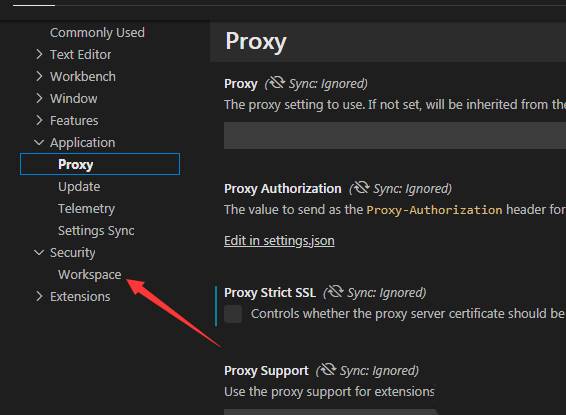The height and width of the screenshot is (415, 566).
Task: Toggle the Proxy Strict SSL checkbox
Action: [x=233, y=314]
